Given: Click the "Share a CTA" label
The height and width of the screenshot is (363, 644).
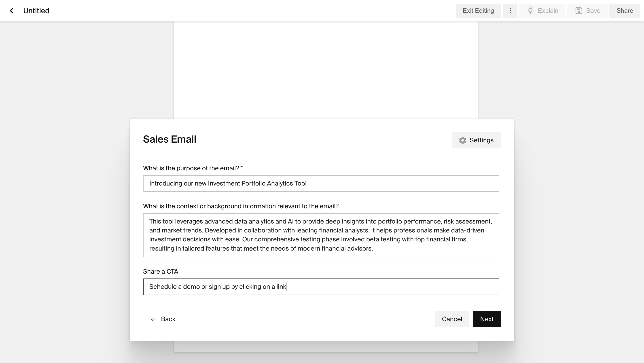Looking at the screenshot, I should [x=161, y=272].
